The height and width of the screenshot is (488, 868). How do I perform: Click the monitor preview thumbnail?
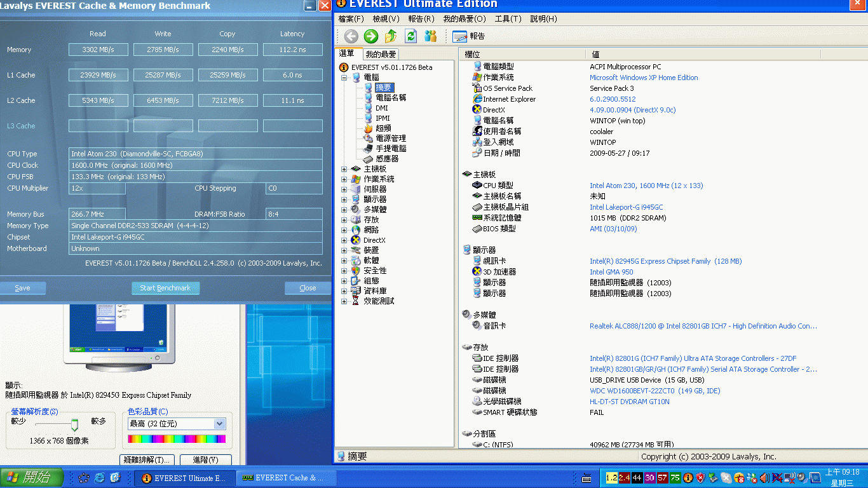[x=119, y=337]
